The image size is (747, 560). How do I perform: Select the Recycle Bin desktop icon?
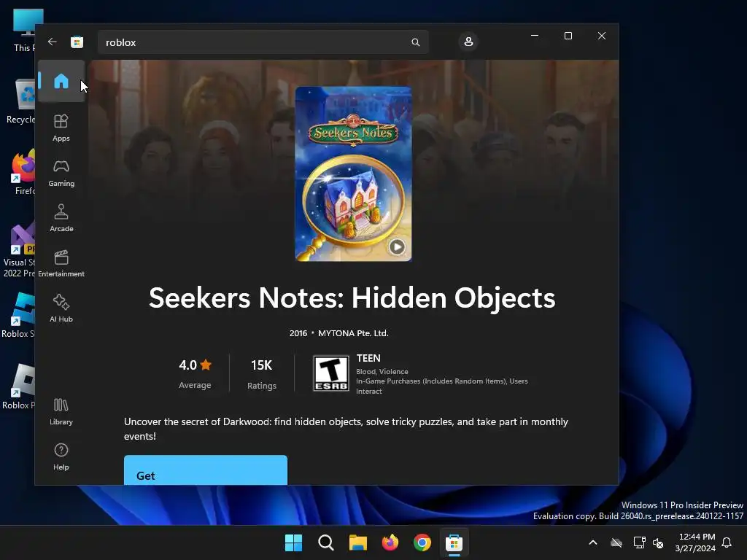(x=20, y=101)
